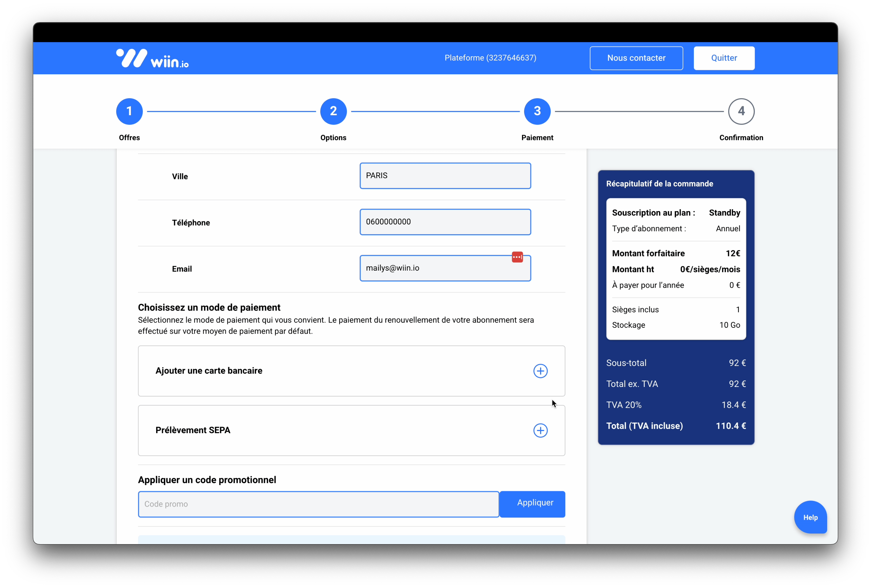Click the Sièges inclus label
Screen dimensions: 871x588
(x=635, y=310)
